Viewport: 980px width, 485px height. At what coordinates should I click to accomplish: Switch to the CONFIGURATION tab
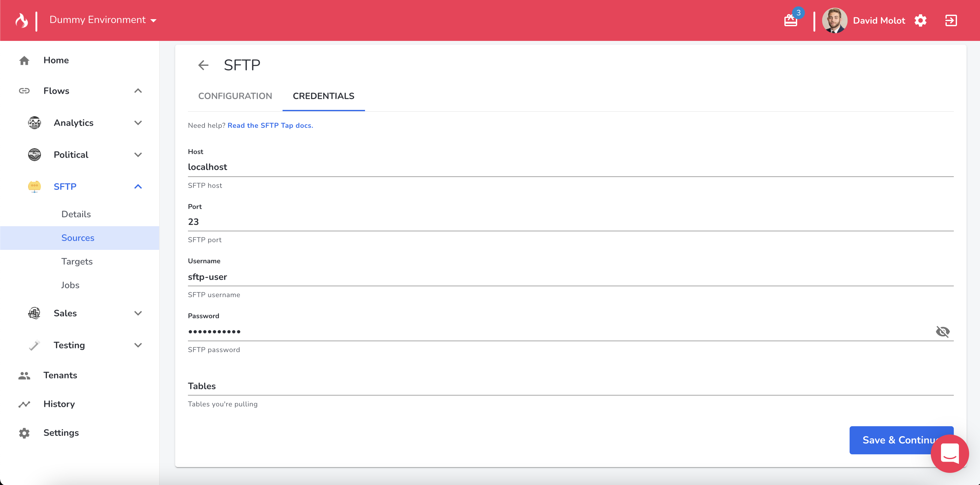235,96
